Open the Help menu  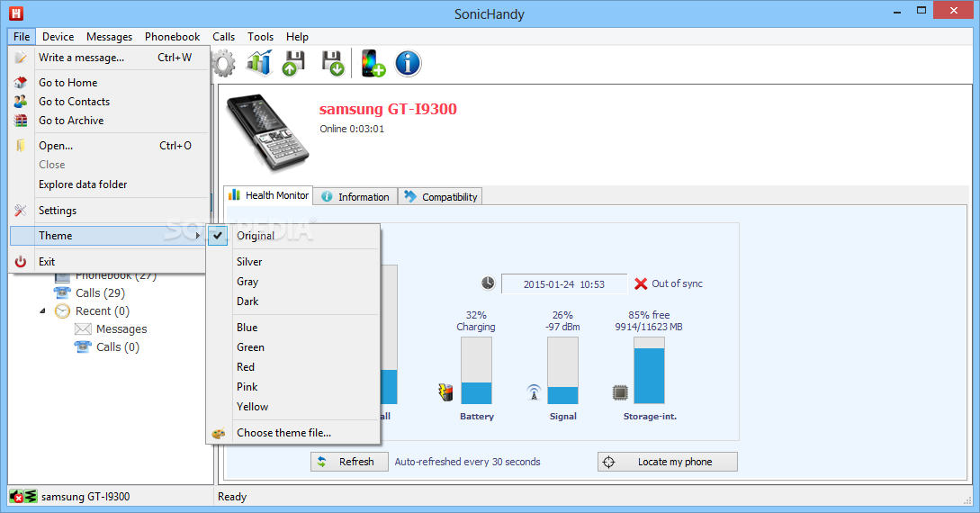coord(298,37)
